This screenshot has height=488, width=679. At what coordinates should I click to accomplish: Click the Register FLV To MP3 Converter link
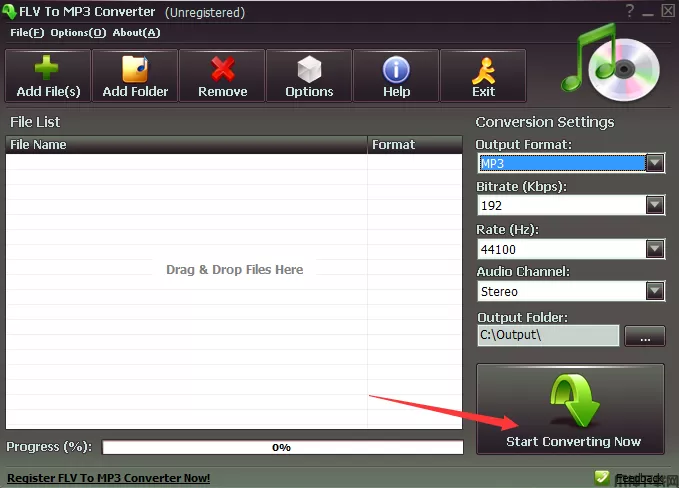coord(109,478)
